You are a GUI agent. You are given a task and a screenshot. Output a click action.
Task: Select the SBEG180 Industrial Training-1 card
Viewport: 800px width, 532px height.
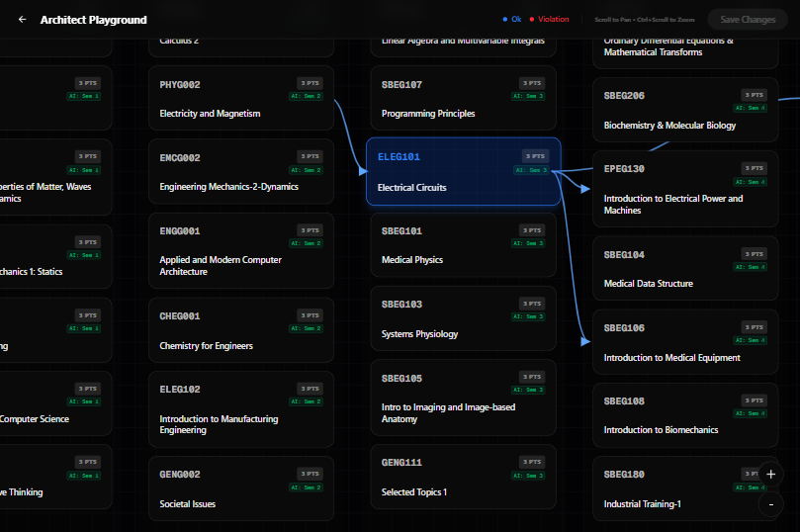pos(685,488)
